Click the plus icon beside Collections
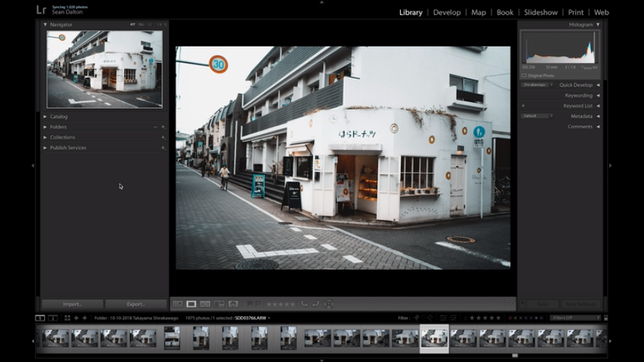Viewport: 644px width, 362px height. click(x=163, y=137)
